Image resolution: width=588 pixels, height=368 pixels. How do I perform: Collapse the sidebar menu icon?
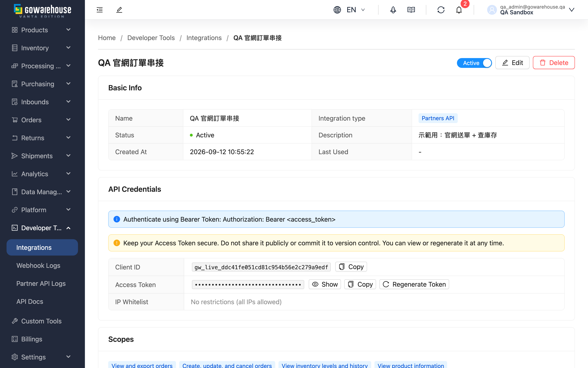tap(100, 10)
